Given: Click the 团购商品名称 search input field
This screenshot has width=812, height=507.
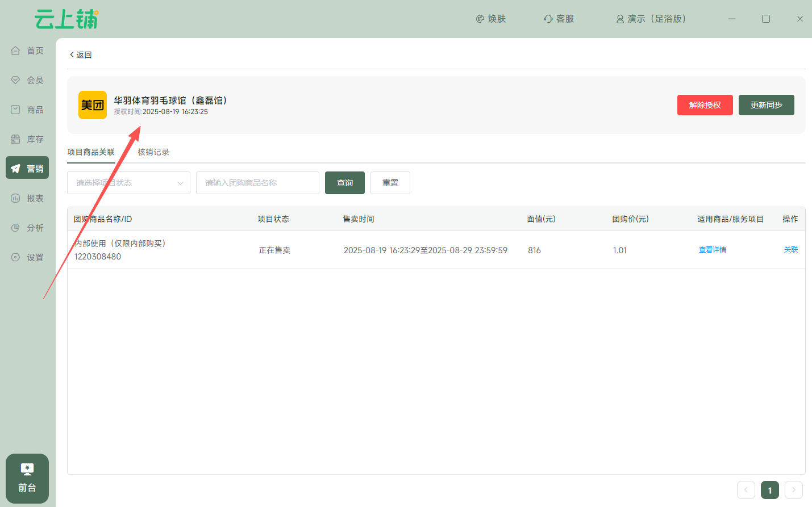Looking at the screenshot, I should 257,183.
